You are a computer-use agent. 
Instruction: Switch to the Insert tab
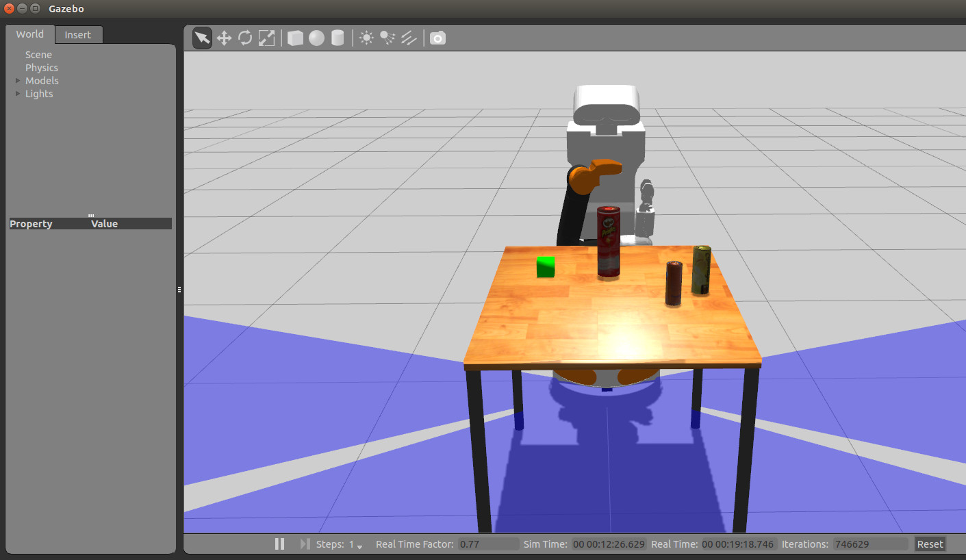point(78,35)
